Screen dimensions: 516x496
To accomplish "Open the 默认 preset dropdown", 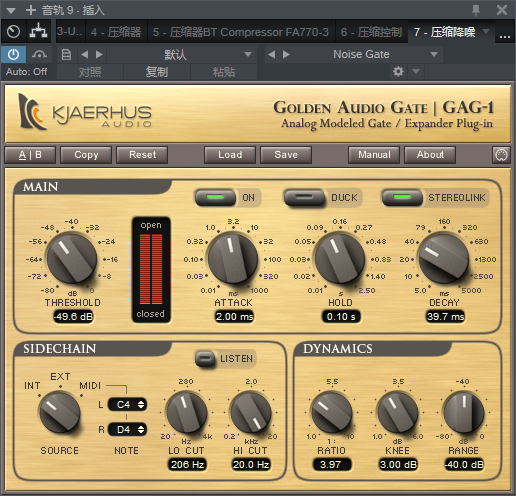I will [x=182, y=54].
